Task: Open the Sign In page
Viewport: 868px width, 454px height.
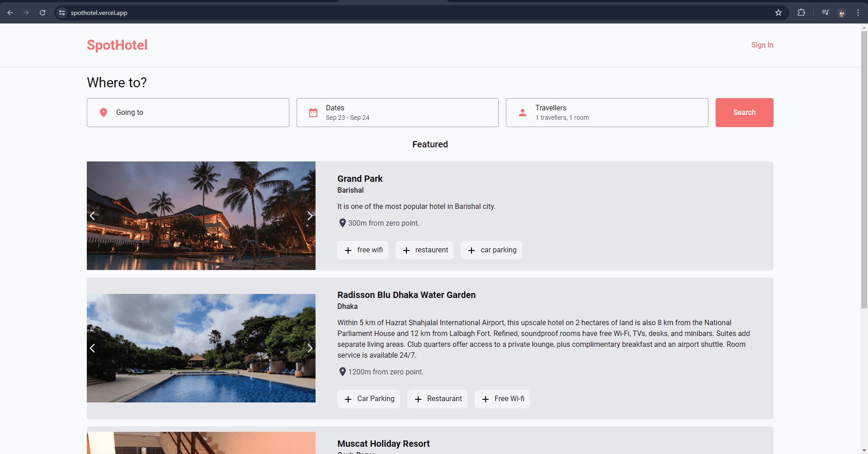Action: tap(762, 45)
